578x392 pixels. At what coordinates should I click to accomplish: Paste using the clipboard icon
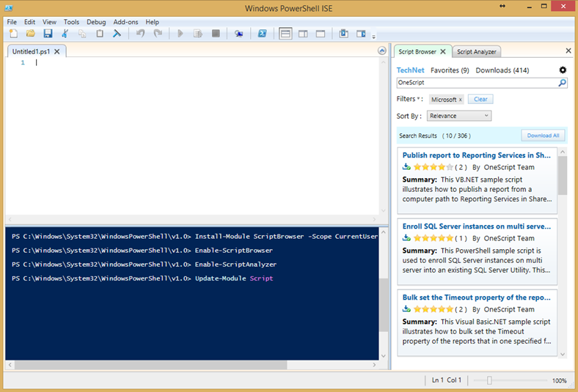pyautogui.click(x=100, y=34)
